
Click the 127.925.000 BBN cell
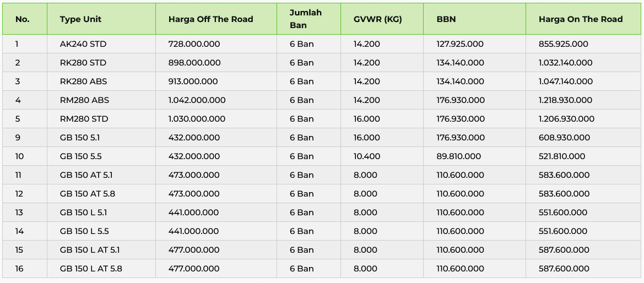pyautogui.click(x=460, y=44)
